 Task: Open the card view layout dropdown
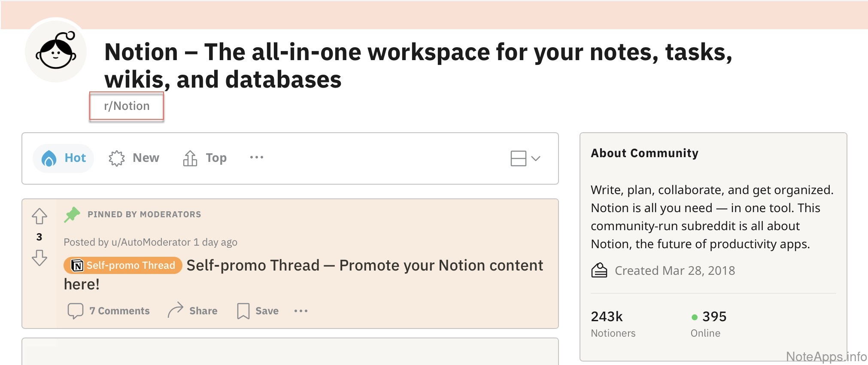[x=525, y=158]
